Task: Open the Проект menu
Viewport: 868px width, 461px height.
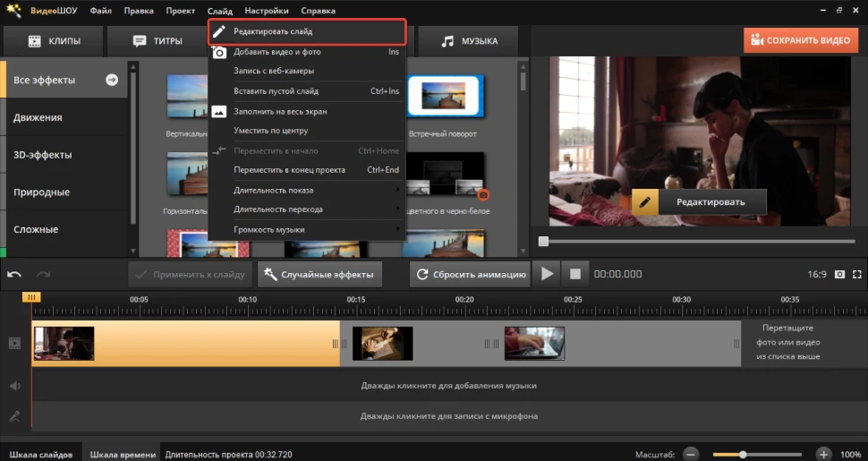Action: pyautogui.click(x=181, y=11)
